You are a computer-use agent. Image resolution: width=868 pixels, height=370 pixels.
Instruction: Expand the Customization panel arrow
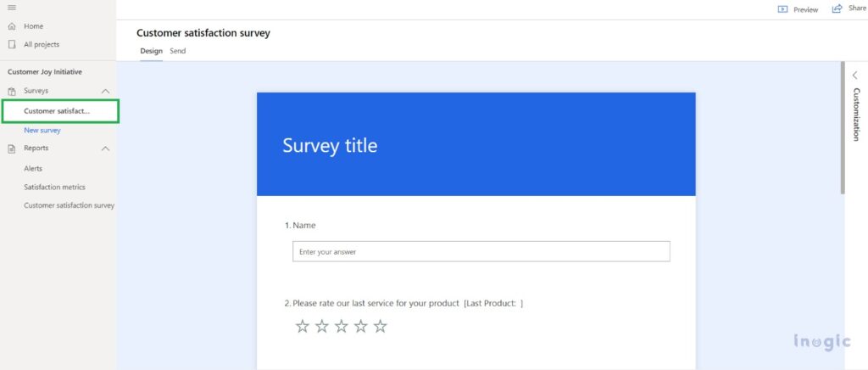tap(854, 76)
